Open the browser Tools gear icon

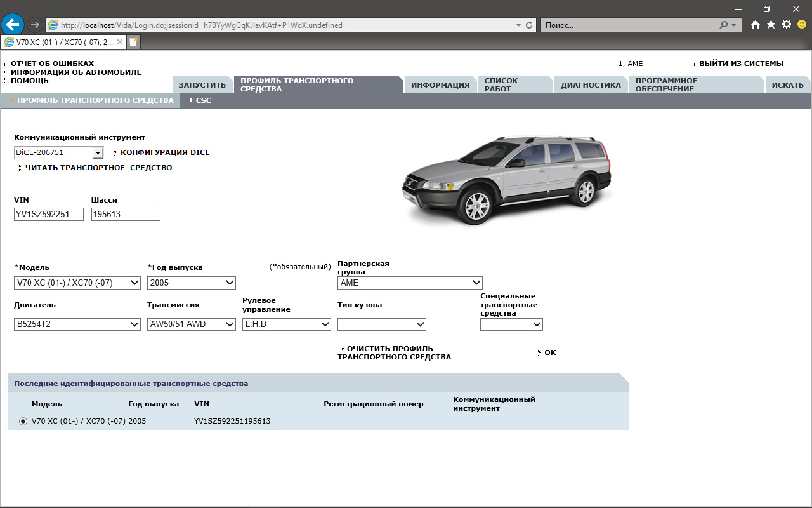787,25
